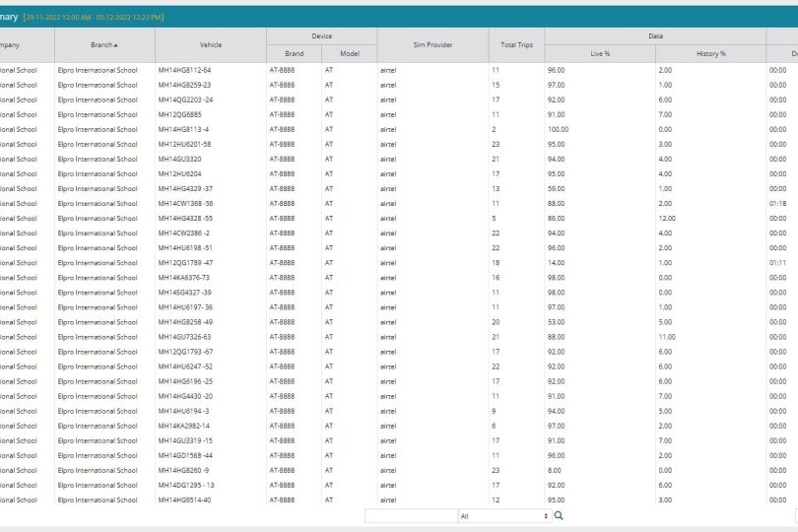Click the Device group header
798x532 pixels.
(x=321, y=35)
